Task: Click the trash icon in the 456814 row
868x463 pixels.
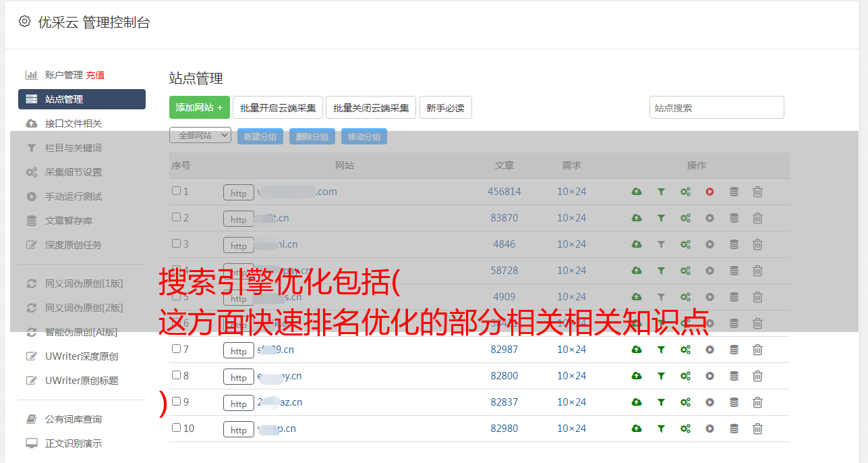Action: tap(757, 192)
